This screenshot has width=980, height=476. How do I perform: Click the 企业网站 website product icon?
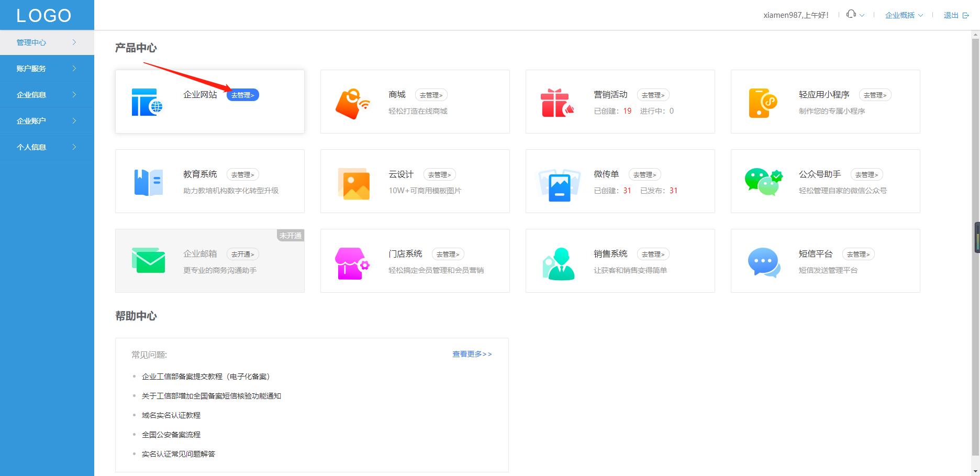point(147,101)
